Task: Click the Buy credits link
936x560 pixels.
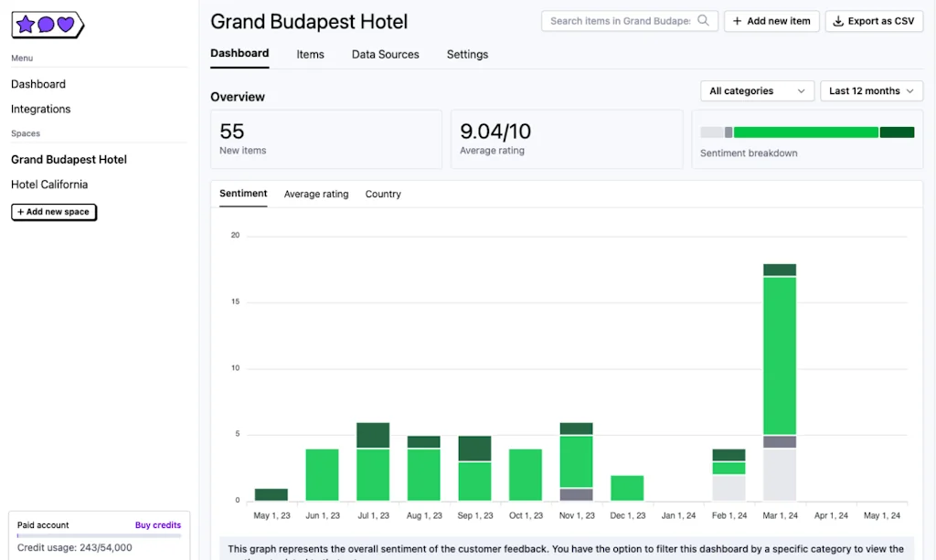Action: [x=157, y=524]
